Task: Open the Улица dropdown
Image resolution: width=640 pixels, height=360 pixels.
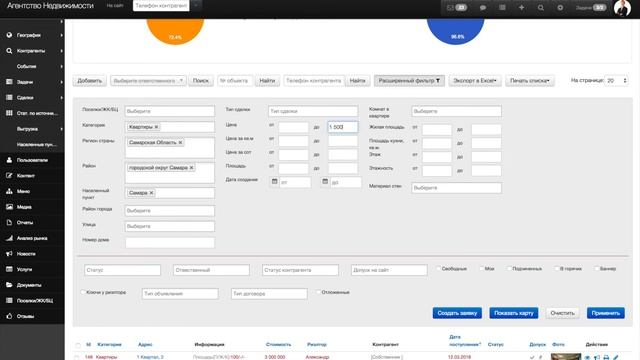Action: click(169, 226)
